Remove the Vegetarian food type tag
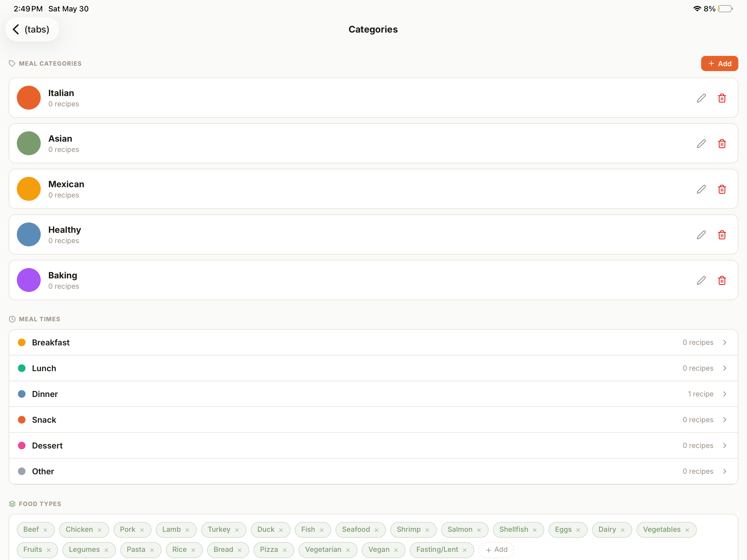This screenshot has height=560, width=747. (x=348, y=550)
